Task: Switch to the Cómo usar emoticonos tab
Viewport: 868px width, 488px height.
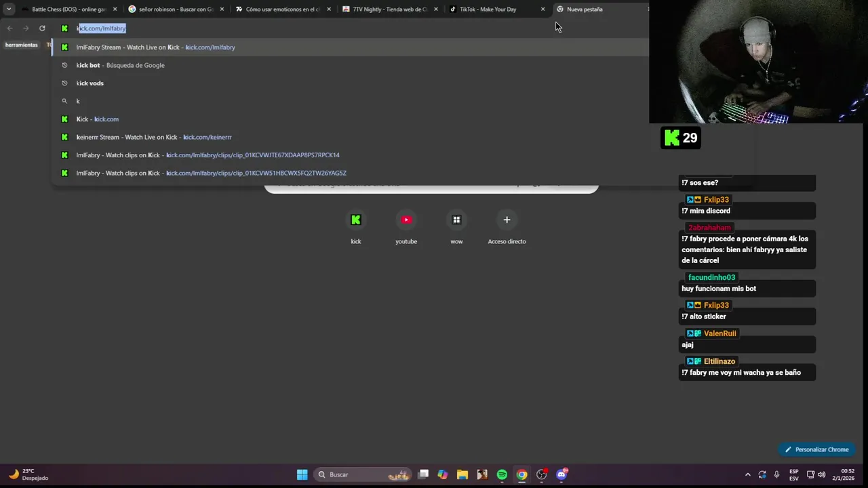Action: click(x=282, y=9)
